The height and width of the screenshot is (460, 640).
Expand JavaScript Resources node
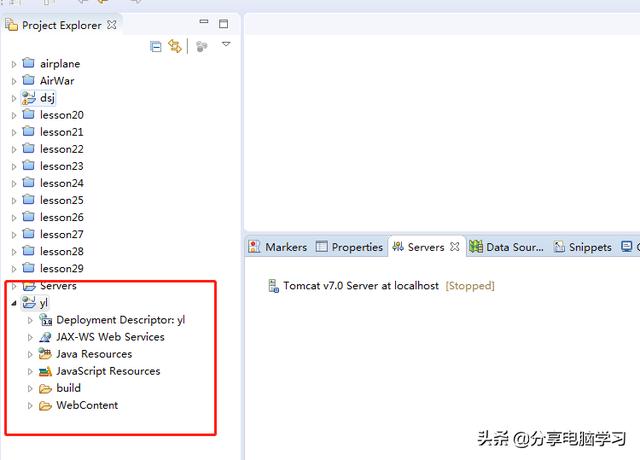[x=30, y=371]
